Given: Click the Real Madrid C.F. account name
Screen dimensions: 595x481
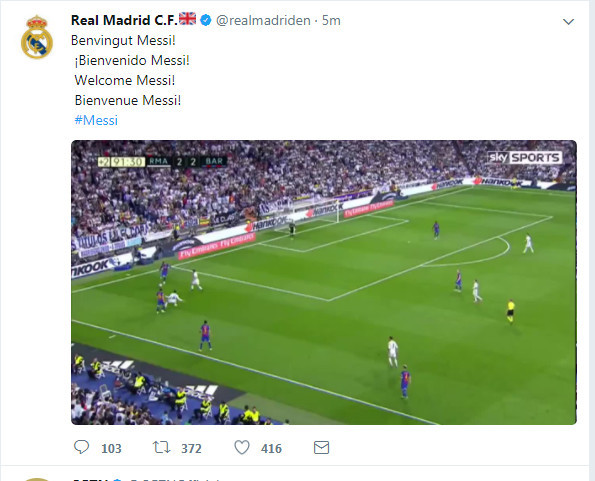Looking at the screenshot, I should (x=124, y=20).
